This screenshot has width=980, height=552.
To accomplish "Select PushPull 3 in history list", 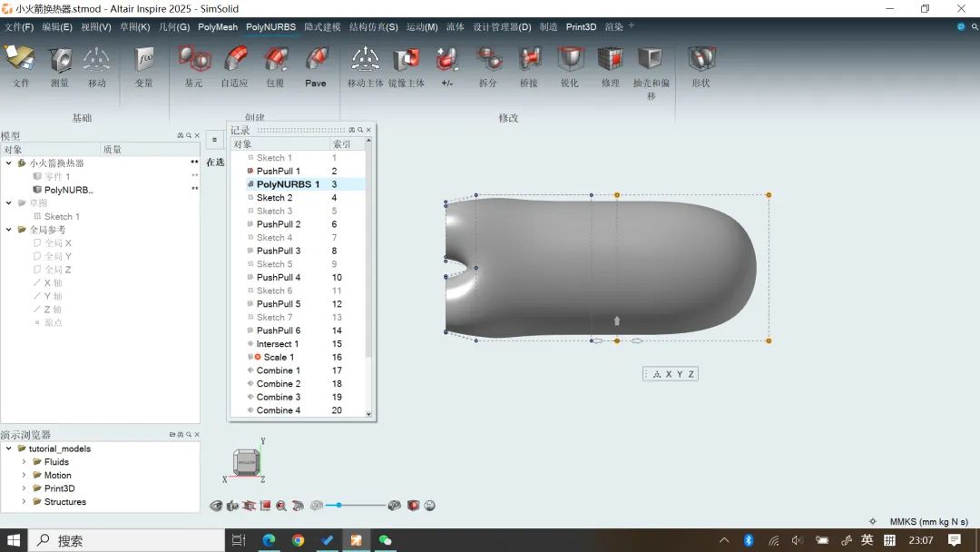I will [x=278, y=251].
